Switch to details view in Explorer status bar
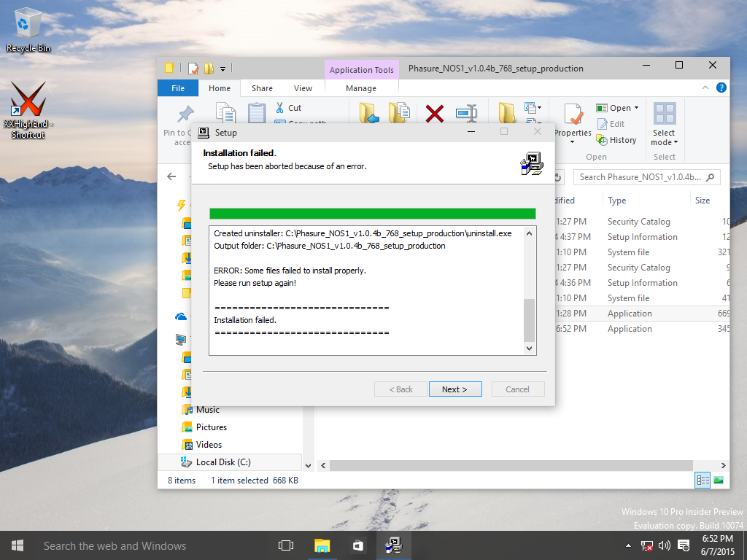 pyautogui.click(x=703, y=480)
